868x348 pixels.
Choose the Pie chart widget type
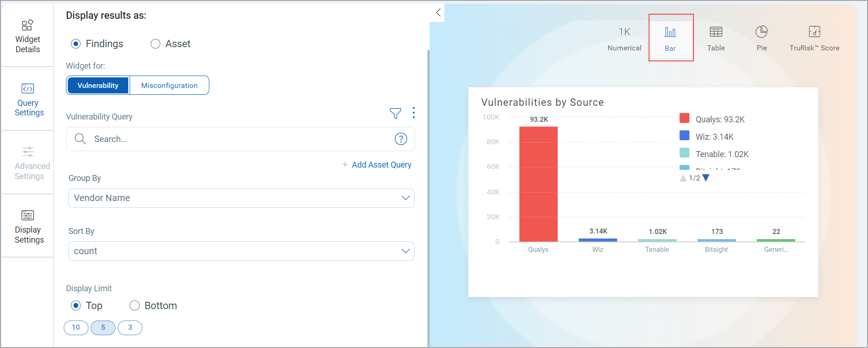761,38
